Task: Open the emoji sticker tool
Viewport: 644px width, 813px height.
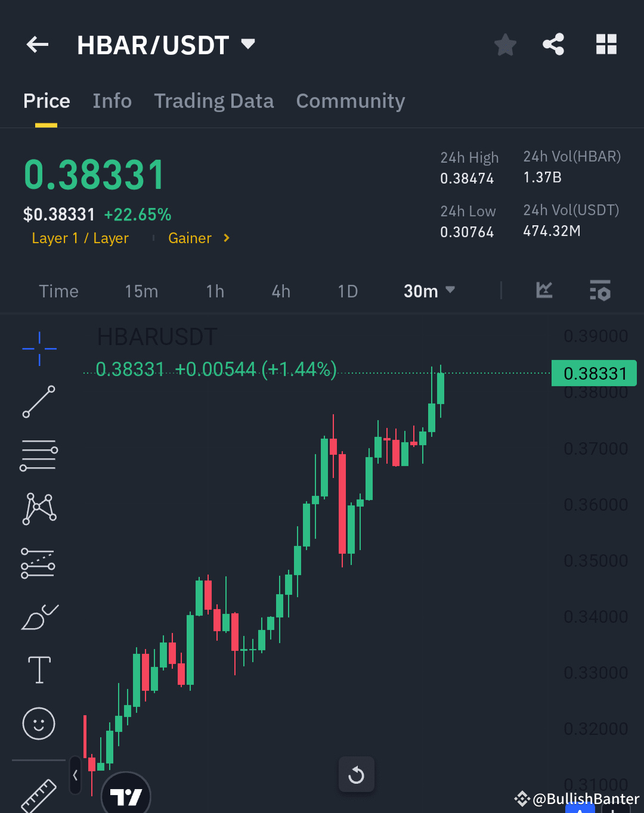Action: point(39,724)
